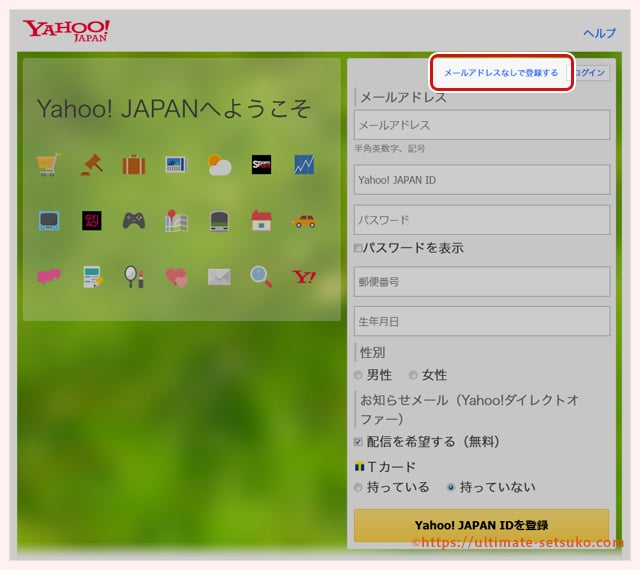Viewport: 640px width, 570px height.
Task: Open the train transit icon
Action: tap(220, 221)
